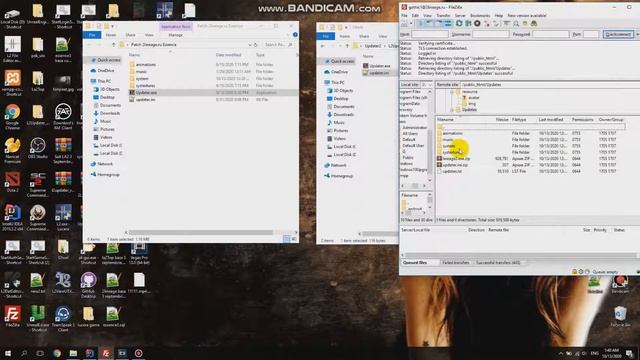Screen dimensions: 640x360
Task: Switch Patch window to large icons view
Action: tap(293, 239)
